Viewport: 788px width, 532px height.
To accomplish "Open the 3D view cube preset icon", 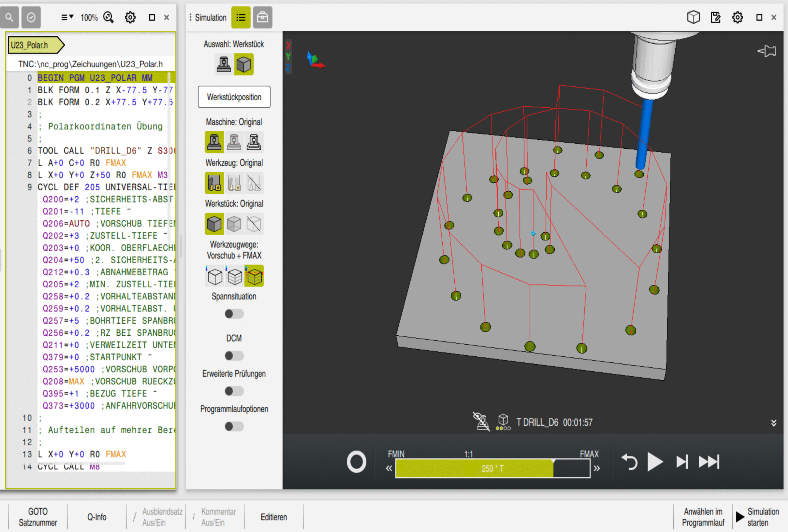I will tap(693, 17).
